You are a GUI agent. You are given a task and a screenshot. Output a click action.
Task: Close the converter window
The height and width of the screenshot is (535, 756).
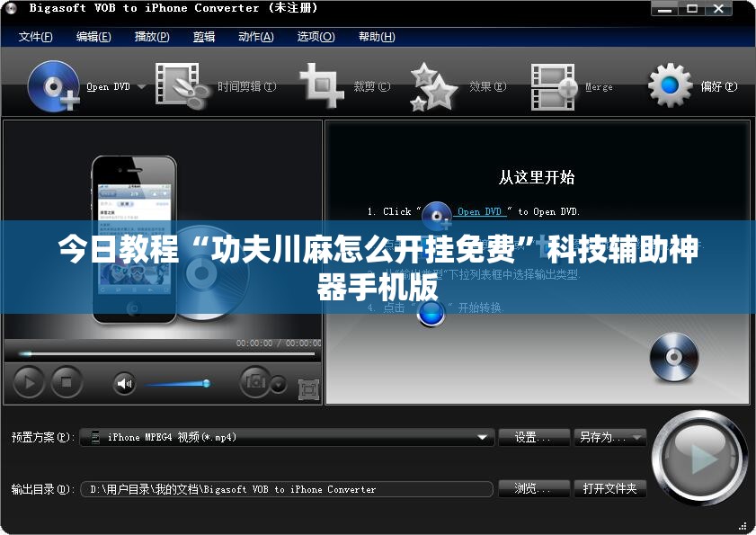pyautogui.click(x=718, y=9)
